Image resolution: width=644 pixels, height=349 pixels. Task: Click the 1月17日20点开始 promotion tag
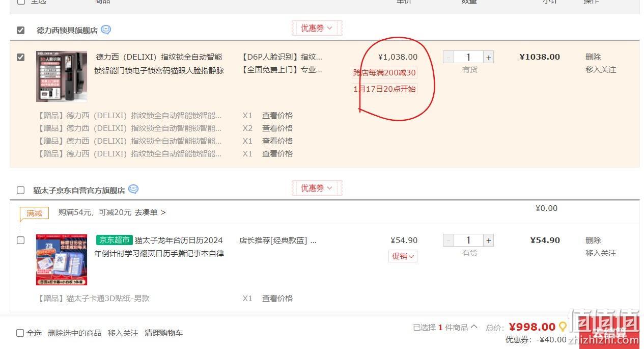[x=385, y=89]
